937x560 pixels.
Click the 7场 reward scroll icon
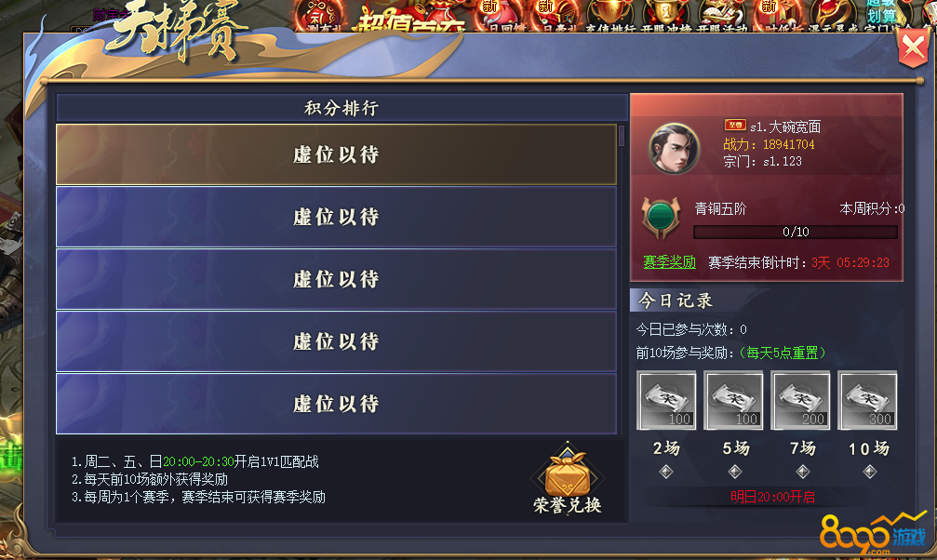(800, 400)
